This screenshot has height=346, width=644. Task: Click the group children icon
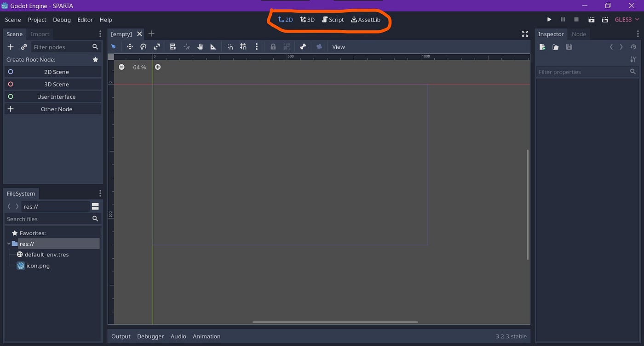click(287, 46)
